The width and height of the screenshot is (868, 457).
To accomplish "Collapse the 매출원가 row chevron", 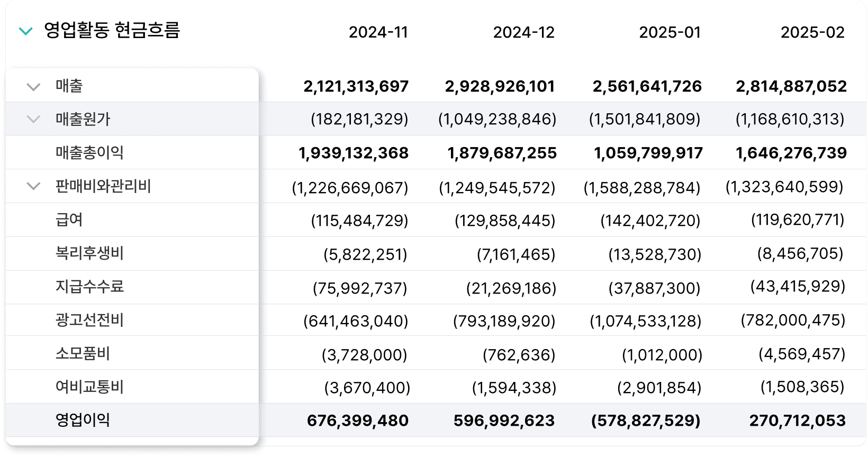I will click(33, 120).
